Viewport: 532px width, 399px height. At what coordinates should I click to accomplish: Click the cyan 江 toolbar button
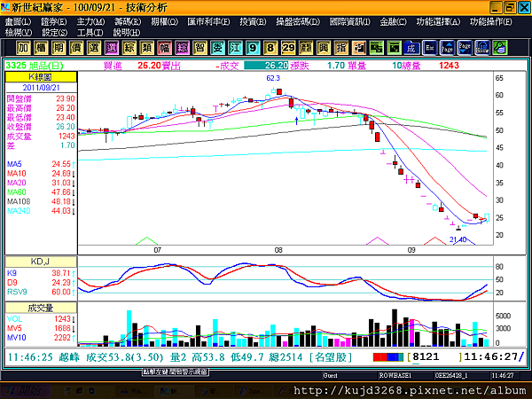pyautogui.click(x=235, y=48)
